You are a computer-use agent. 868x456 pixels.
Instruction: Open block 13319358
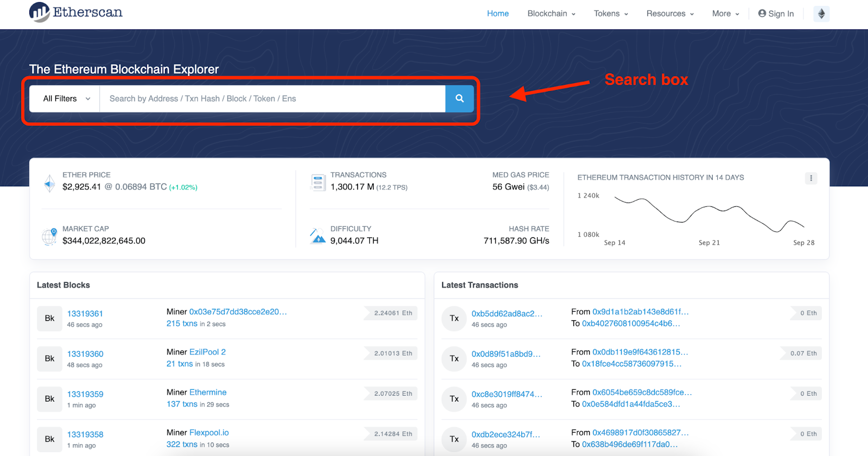(85, 434)
